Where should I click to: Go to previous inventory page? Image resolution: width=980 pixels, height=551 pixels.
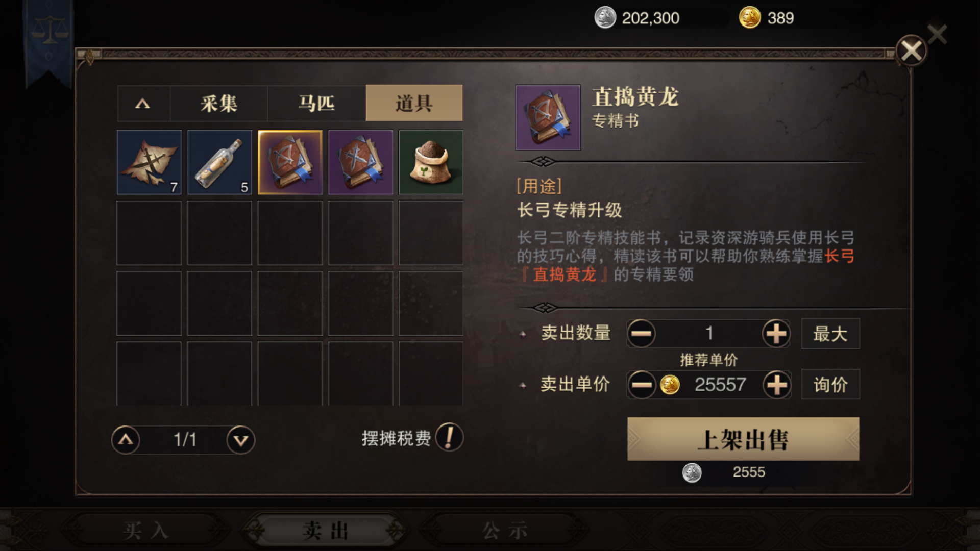(126, 440)
